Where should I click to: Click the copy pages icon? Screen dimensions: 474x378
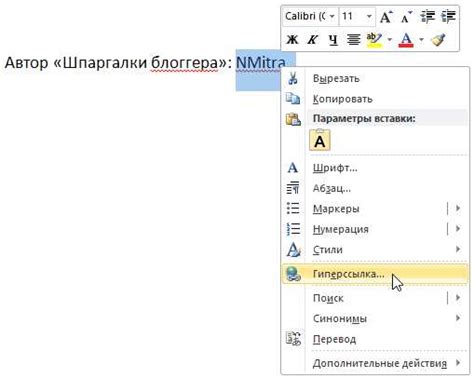(293, 99)
